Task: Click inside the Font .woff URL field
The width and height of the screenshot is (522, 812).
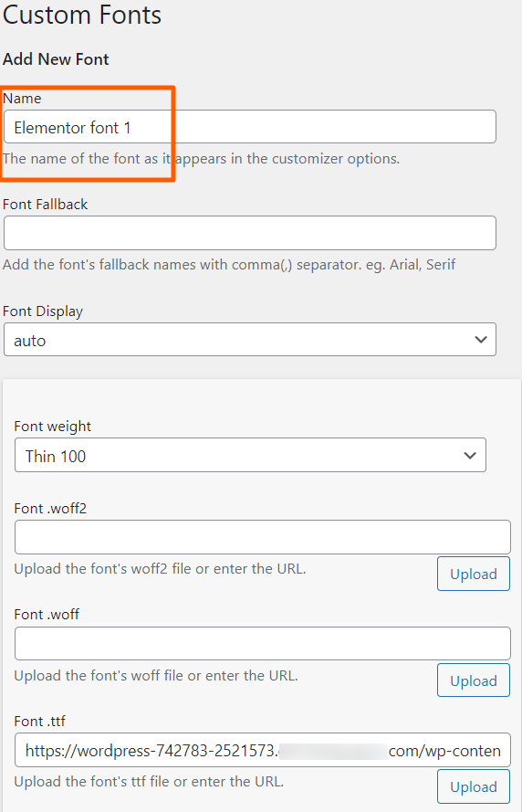Action: point(263,644)
